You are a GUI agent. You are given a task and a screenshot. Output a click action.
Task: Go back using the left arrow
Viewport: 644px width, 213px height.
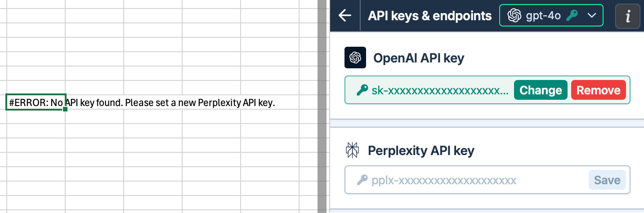point(345,16)
